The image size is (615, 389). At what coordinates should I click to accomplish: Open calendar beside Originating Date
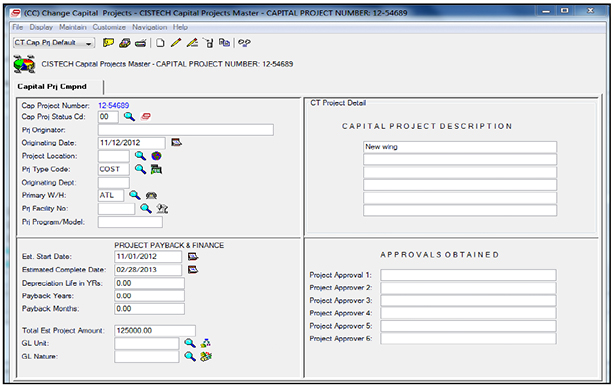pyautogui.click(x=176, y=142)
